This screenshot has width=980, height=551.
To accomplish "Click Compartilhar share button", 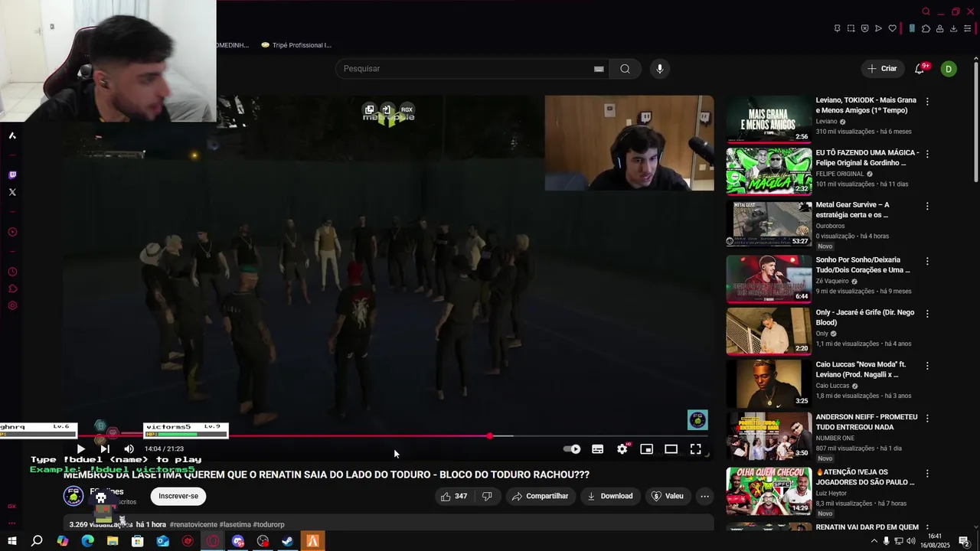I will tap(540, 496).
